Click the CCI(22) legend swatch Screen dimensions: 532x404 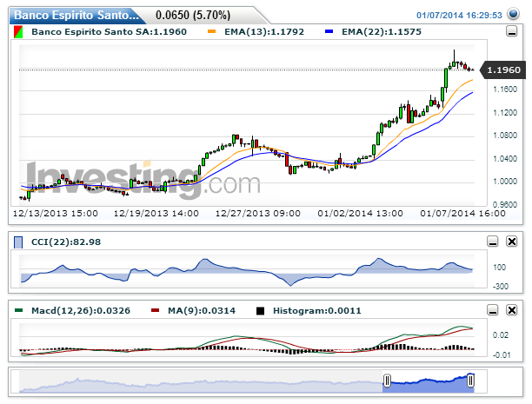18,242
